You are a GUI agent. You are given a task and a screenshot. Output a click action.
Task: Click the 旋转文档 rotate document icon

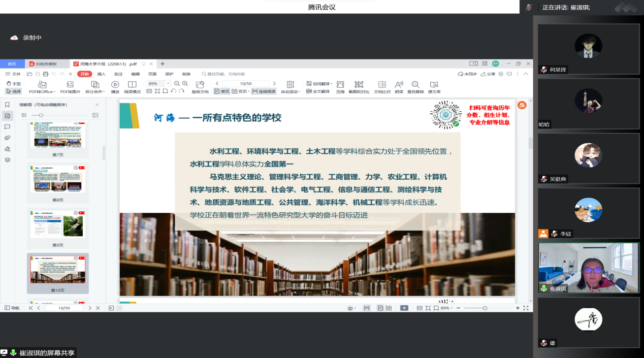[200, 87]
